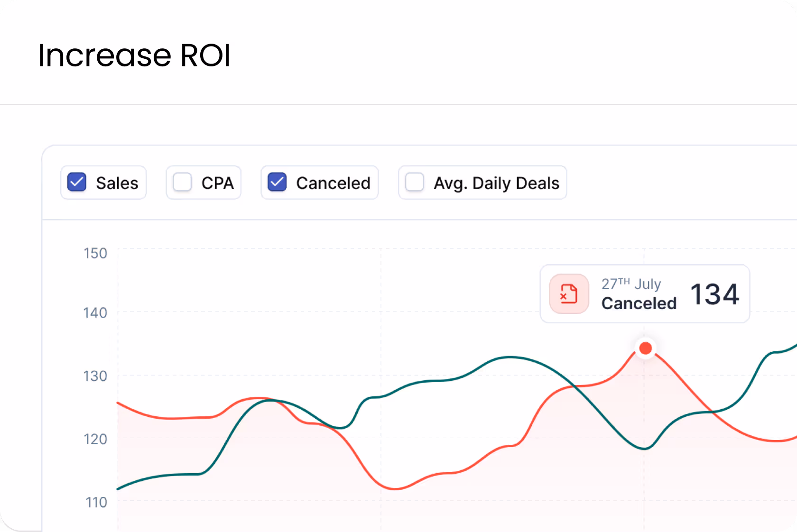
Task: Click the Sales checkbox checkmark icon
Action: 76,182
